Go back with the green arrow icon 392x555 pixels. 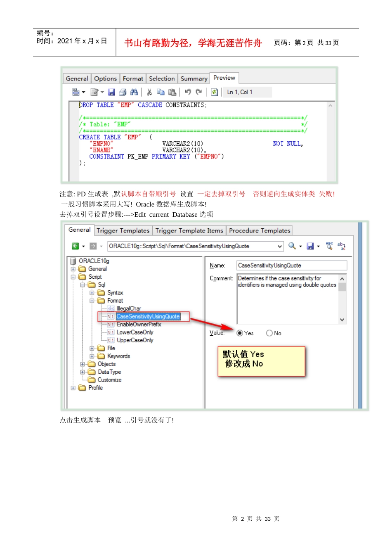pyautogui.click(x=76, y=246)
